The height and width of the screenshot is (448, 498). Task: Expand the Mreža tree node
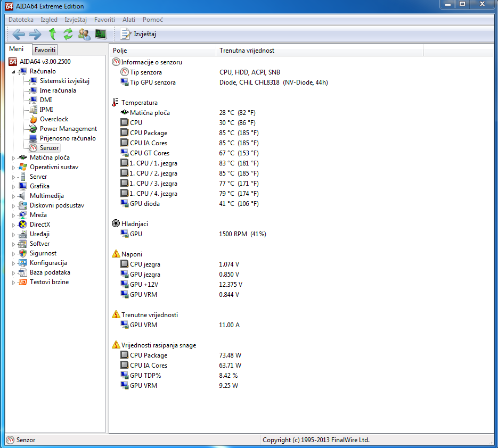point(13,215)
